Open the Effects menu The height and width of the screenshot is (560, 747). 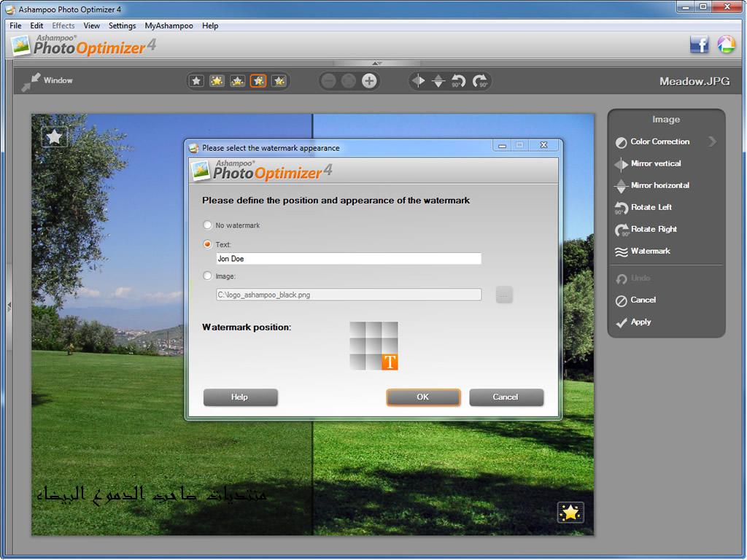(63, 26)
